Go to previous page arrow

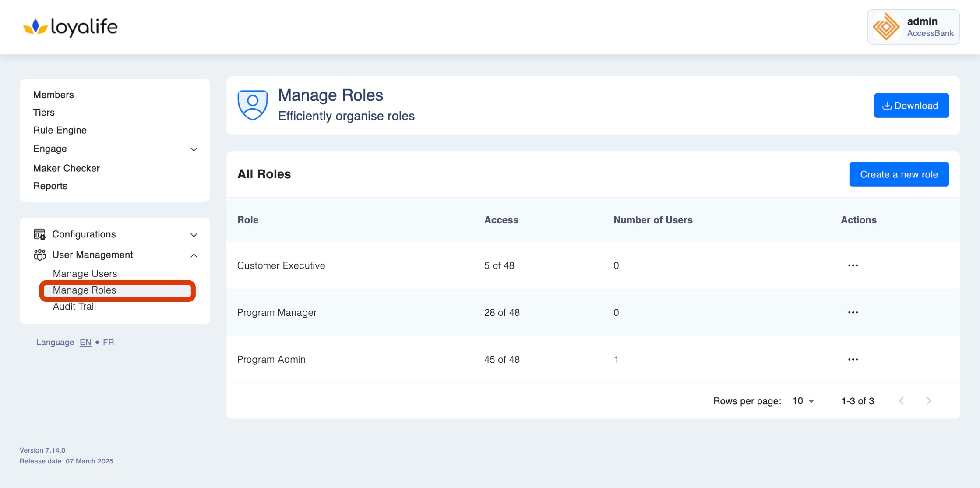901,401
